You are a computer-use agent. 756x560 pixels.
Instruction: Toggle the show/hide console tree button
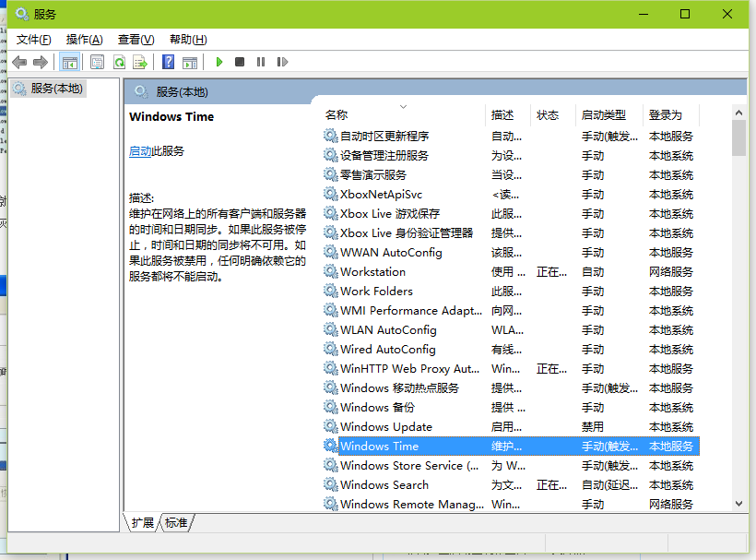click(x=70, y=62)
